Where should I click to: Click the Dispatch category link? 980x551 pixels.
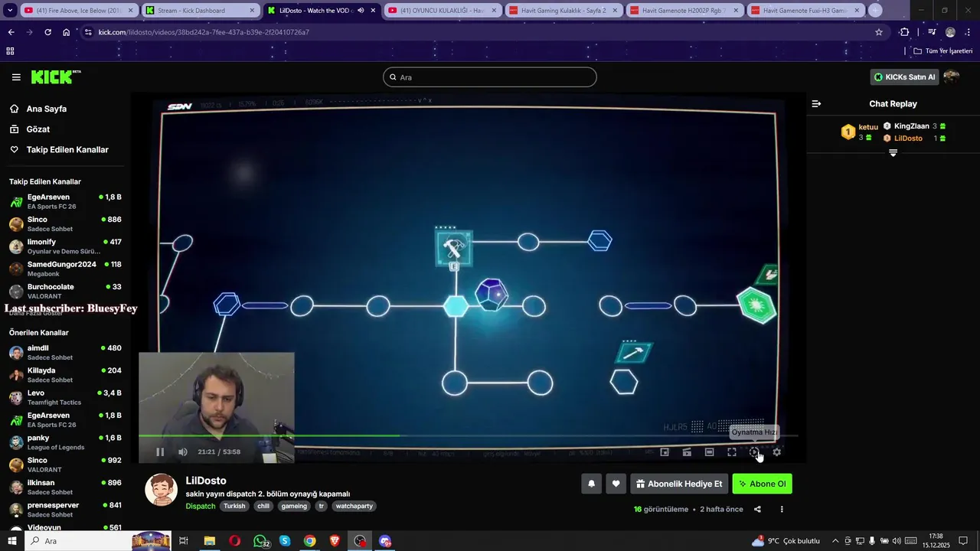point(201,506)
